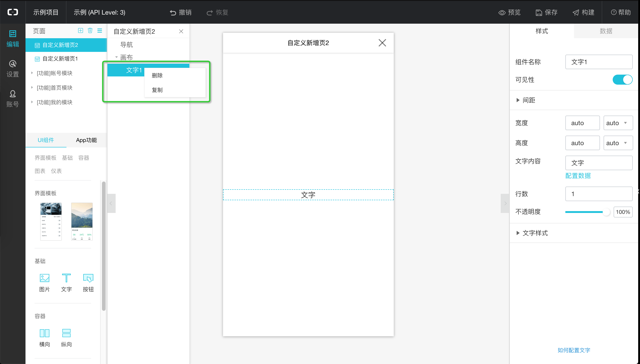
Task: Click the trash icon in the 页面 header
Action: [90, 30]
